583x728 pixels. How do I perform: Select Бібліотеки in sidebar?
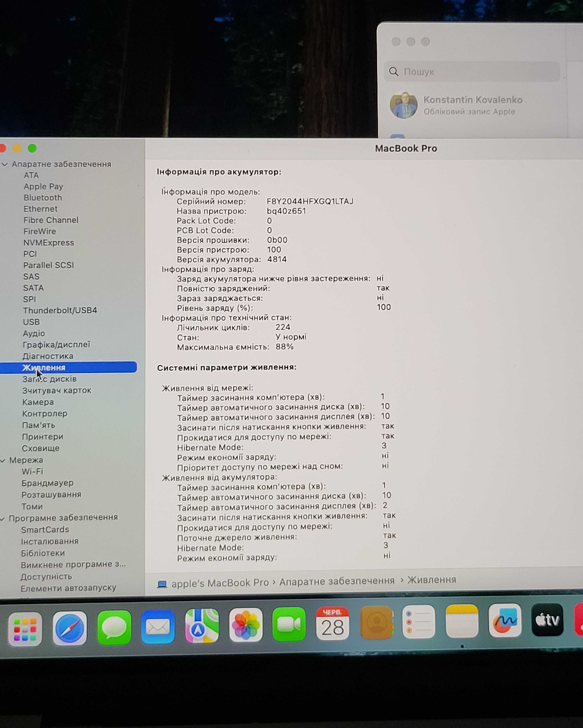[43, 553]
